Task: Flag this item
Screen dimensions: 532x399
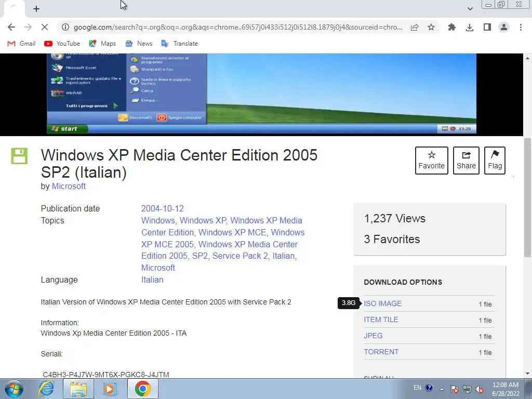Action: click(x=495, y=161)
